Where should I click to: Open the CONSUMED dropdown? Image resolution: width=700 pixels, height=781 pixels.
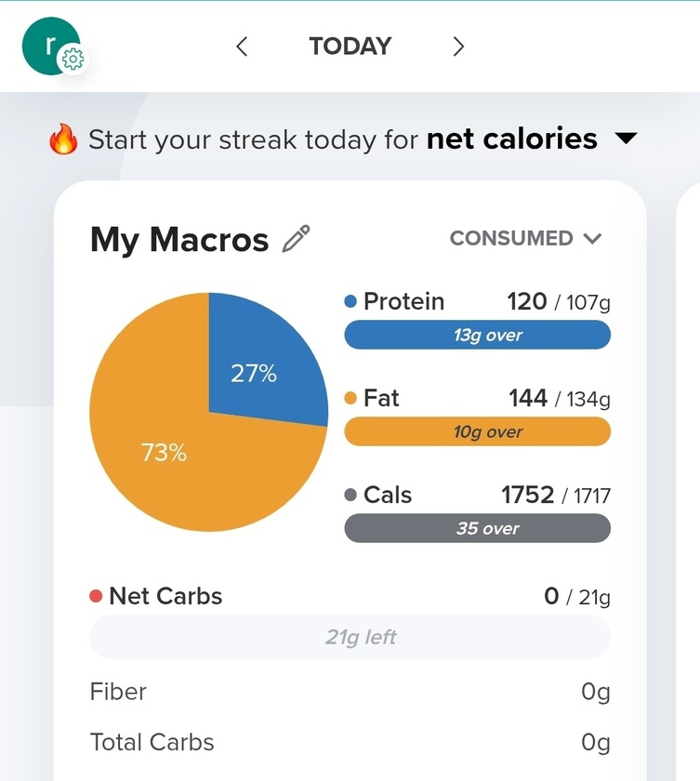(x=526, y=238)
